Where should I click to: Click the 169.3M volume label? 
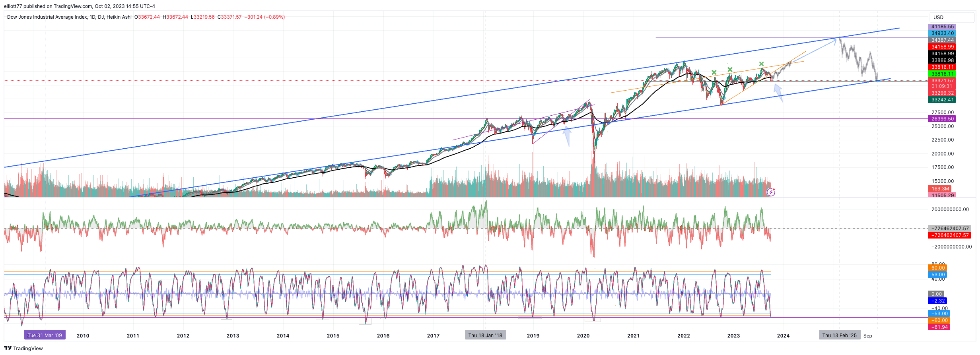(940, 189)
